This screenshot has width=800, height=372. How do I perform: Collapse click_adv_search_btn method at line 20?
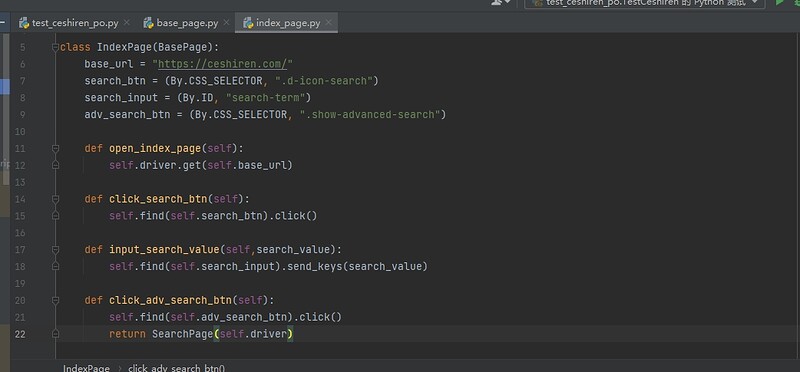point(56,300)
